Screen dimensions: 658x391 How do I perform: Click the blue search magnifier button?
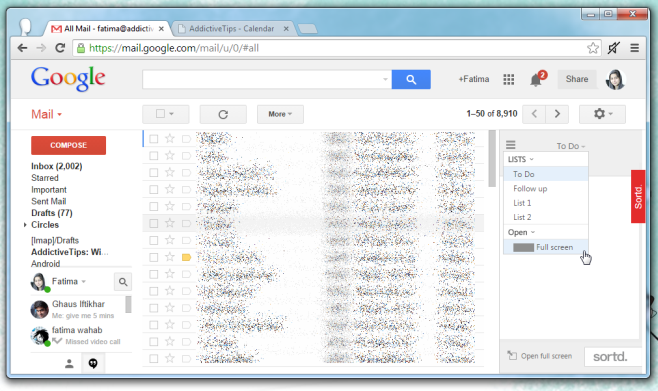411,79
